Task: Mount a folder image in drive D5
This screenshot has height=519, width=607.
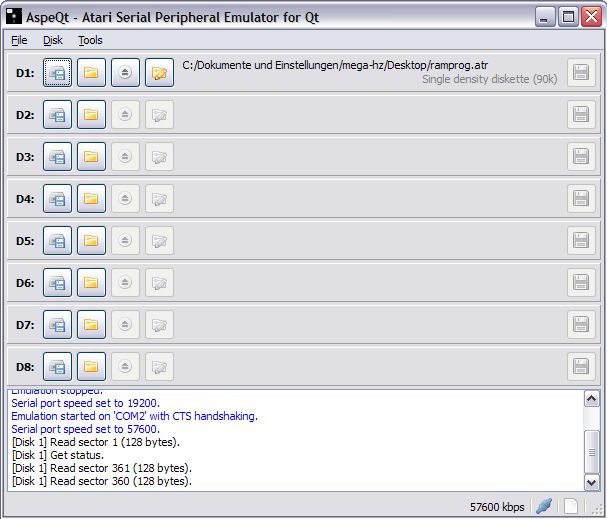Action: [91, 241]
